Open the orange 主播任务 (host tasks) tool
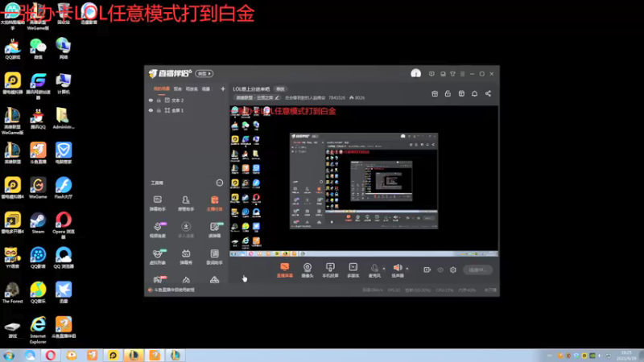This screenshot has height=362, width=644. point(214,204)
